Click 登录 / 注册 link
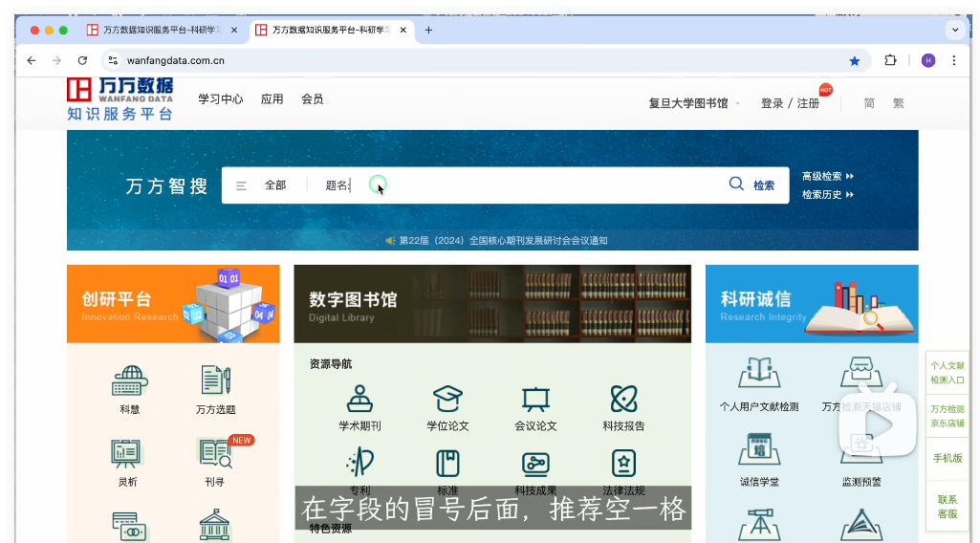Image resolution: width=980 pixels, height=543 pixels. point(790,103)
